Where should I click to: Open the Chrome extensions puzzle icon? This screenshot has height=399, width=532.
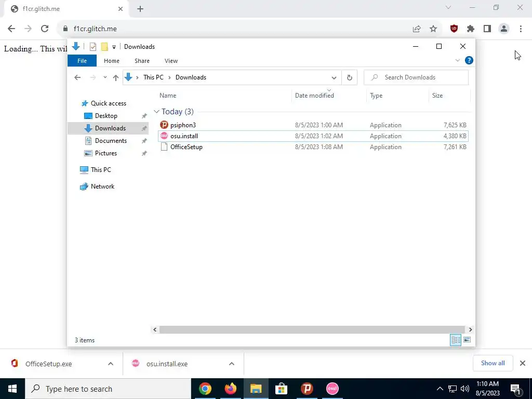tap(471, 29)
